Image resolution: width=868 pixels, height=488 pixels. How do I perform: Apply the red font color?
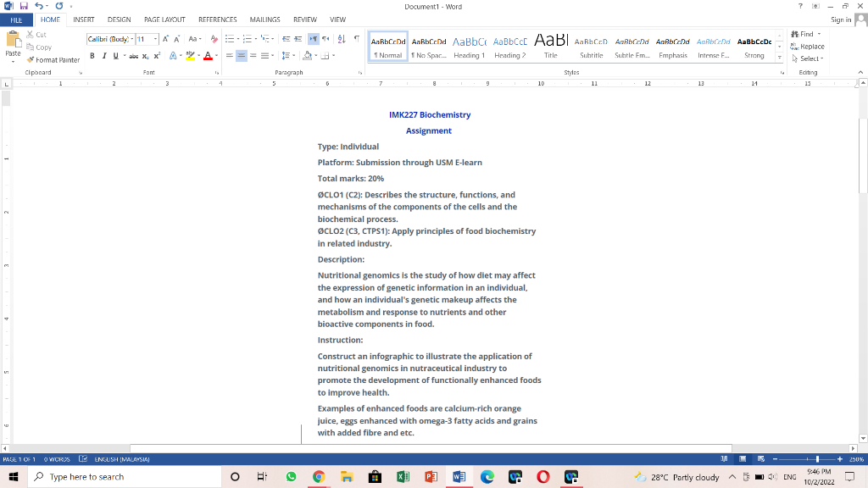(209, 56)
